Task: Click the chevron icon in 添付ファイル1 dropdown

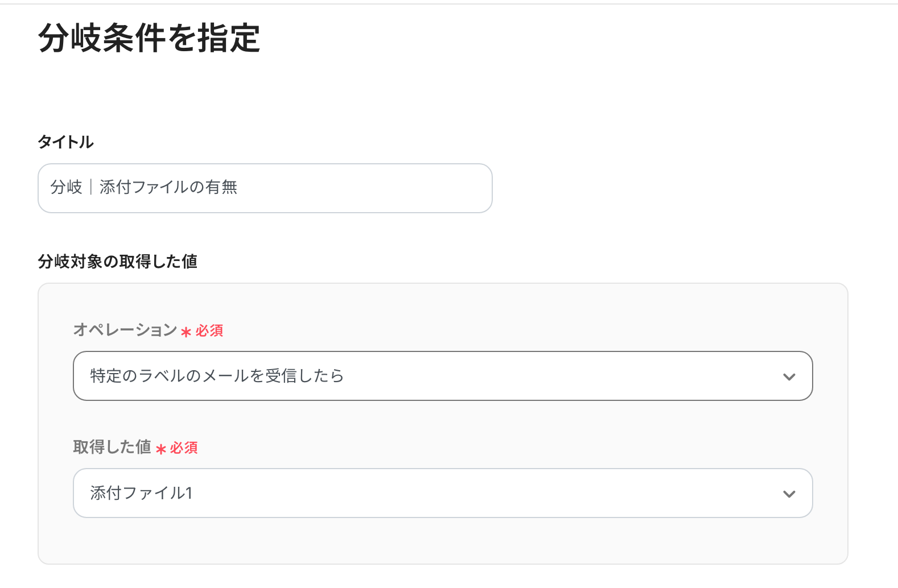Action: coord(789,494)
